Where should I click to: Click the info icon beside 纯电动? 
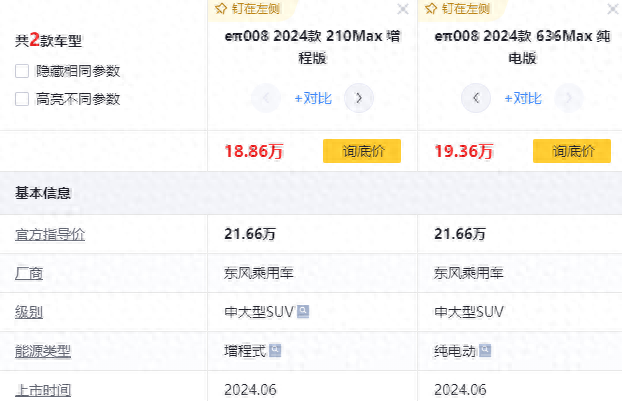click(485, 350)
